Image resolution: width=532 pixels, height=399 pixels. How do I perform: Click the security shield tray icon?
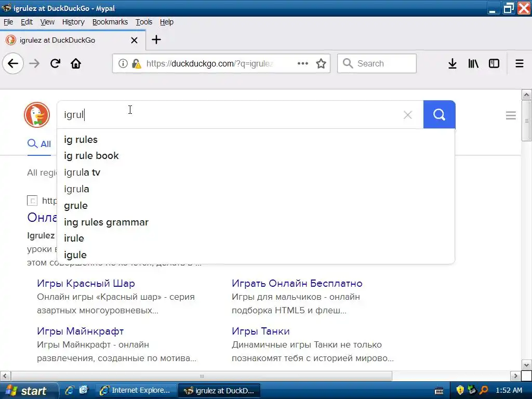pyautogui.click(x=460, y=390)
